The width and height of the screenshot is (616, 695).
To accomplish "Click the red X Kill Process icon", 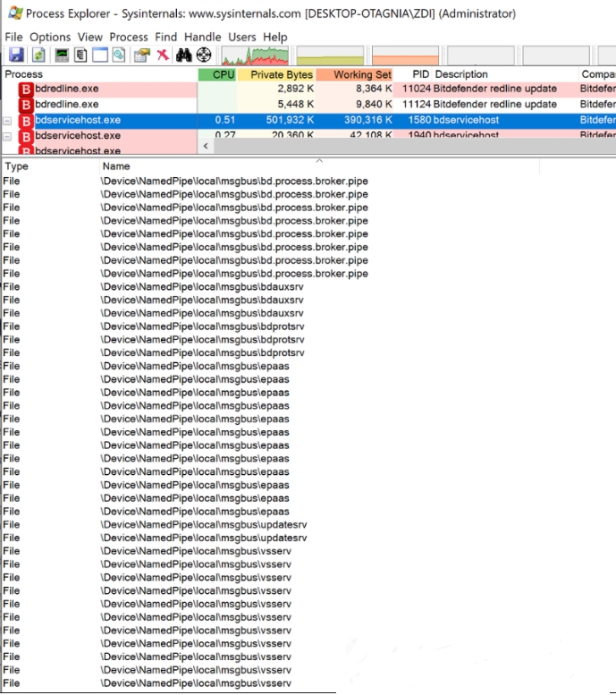I will point(163,55).
